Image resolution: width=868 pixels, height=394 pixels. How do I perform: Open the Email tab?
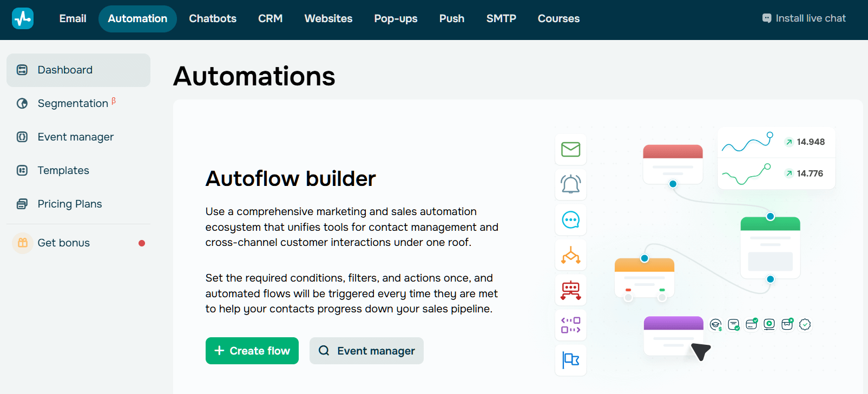(73, 19)
